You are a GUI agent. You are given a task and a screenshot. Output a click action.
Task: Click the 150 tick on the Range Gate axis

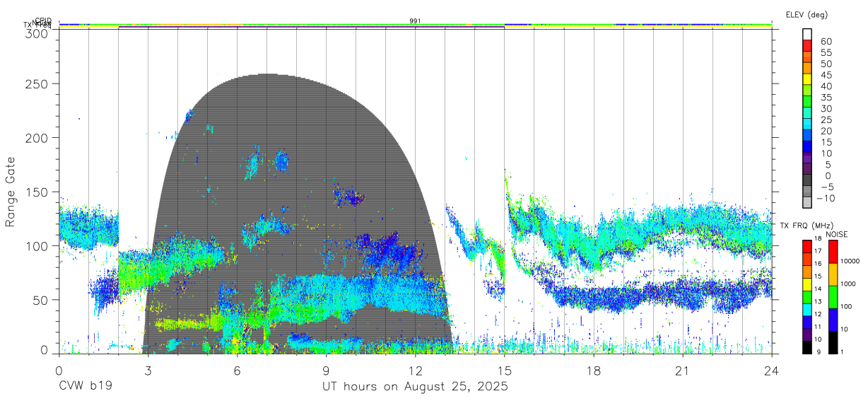37,192
